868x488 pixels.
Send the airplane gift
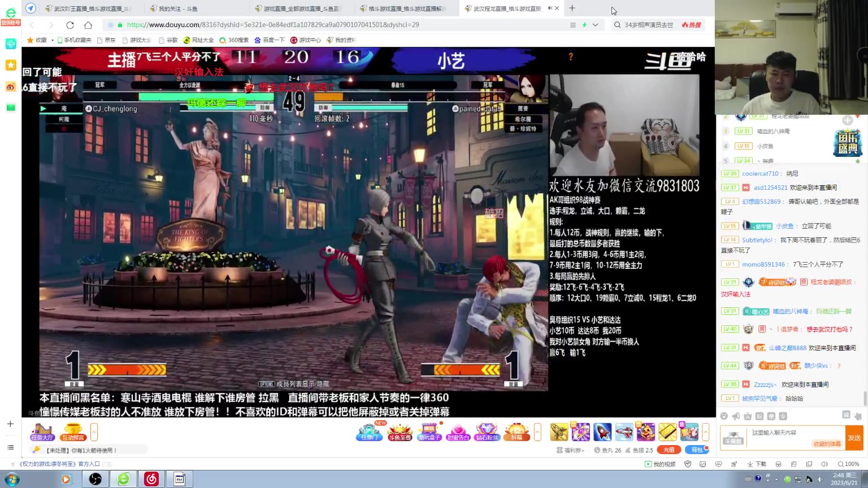tap(624, 432)
